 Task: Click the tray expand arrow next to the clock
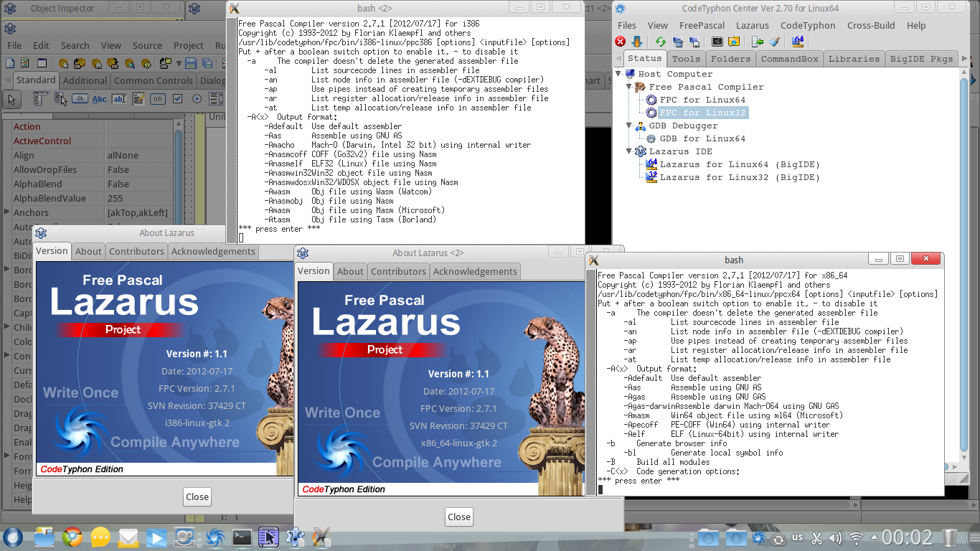tap(874, 537)
